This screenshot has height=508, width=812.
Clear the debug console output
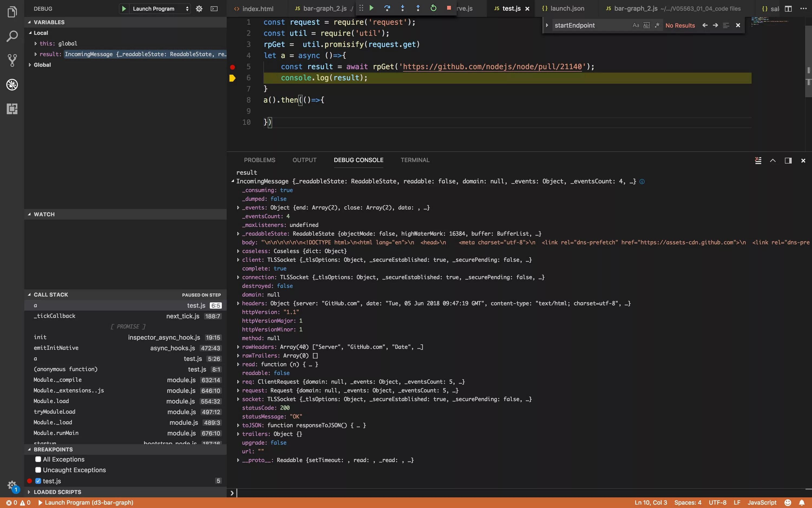click(758, 160)
